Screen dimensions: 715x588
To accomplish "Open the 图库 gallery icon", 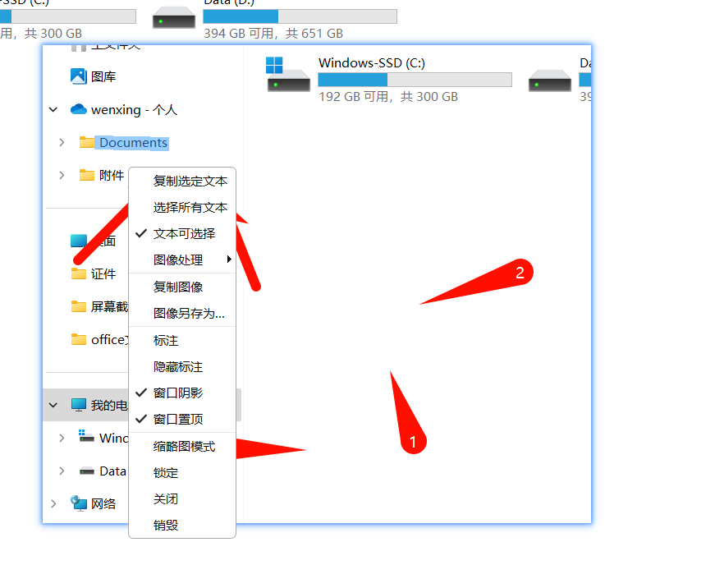I will [x=79, y=76].
